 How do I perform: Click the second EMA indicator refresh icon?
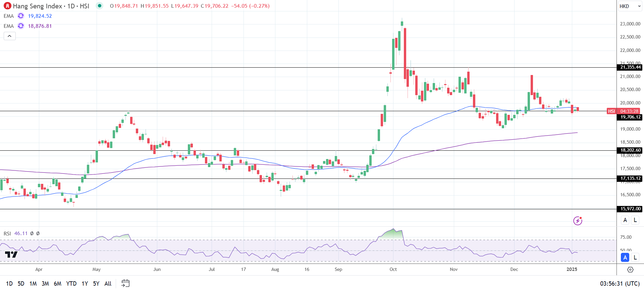point(21,26)
